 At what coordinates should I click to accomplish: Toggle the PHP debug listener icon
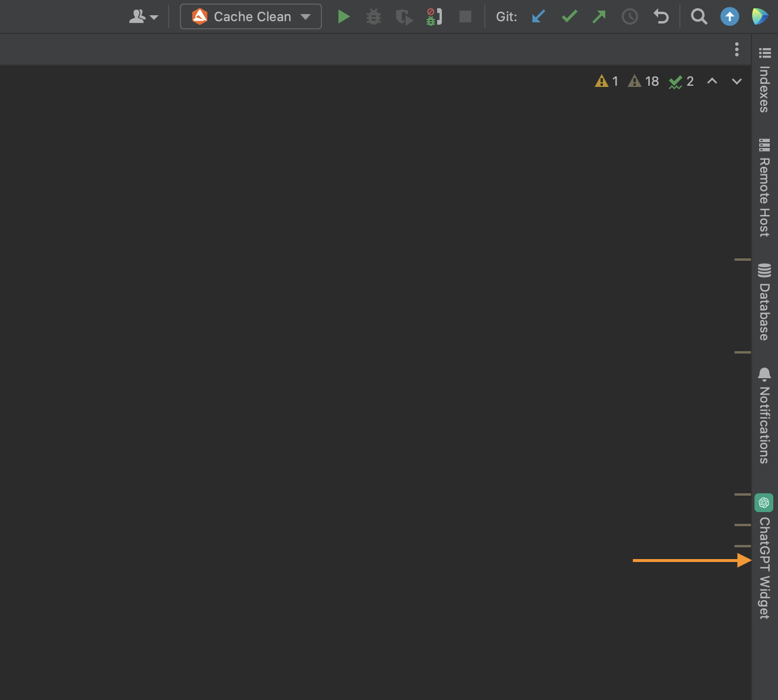click(434, 16)
